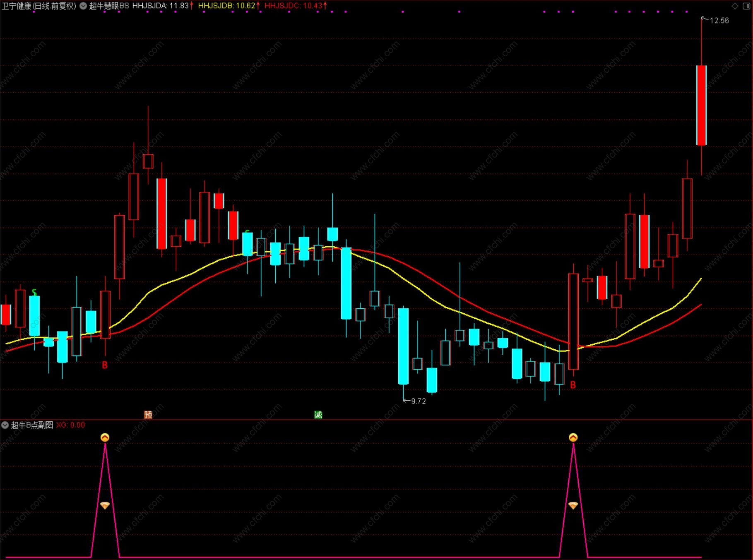Select the candle above the left B signal
Viewport: 753px width, 560px height.
[x=105, y=315]
